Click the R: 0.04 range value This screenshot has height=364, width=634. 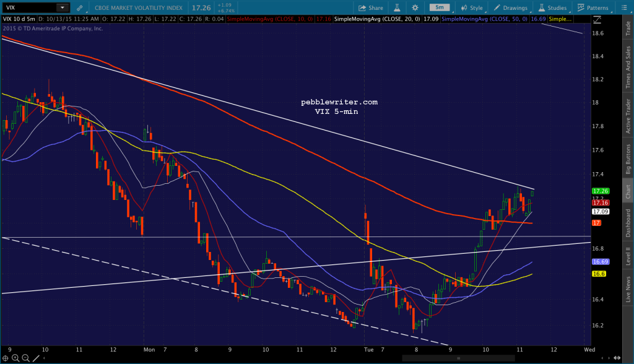click(x=214, y=19)
